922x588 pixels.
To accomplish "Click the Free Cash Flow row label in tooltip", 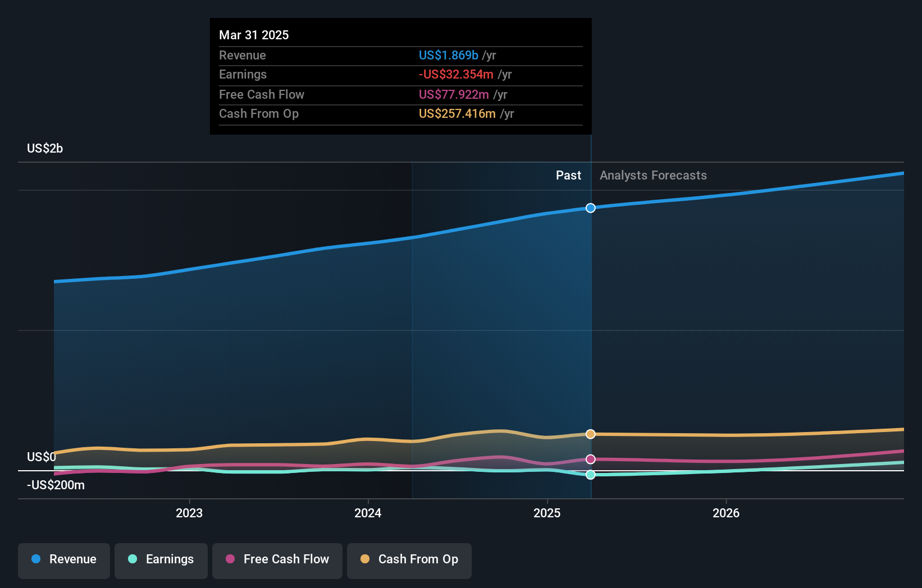I will [x=262, y=95].
